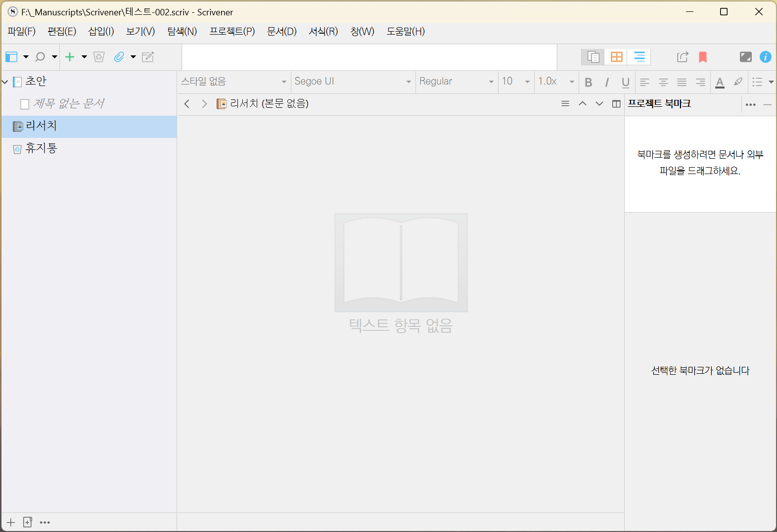The width and height of the screenshot is (777, 532).
Task: Open the 편집(E) menu
Action: (62, 32)
